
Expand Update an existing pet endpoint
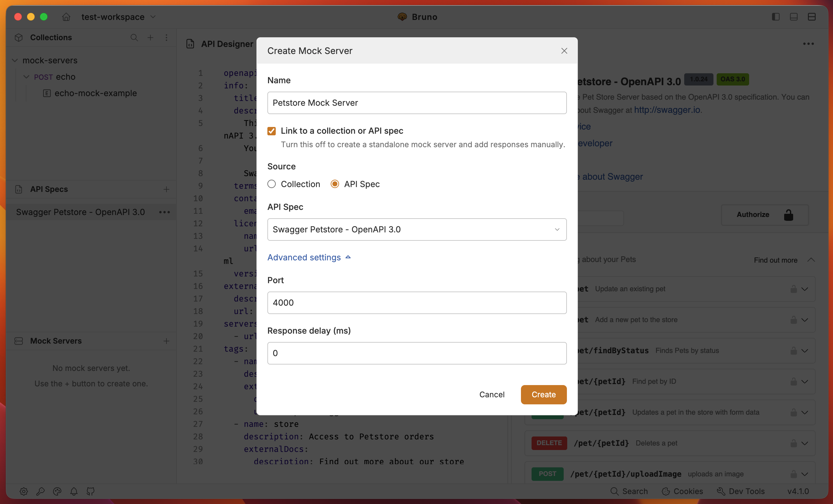(x=805, y=289)
